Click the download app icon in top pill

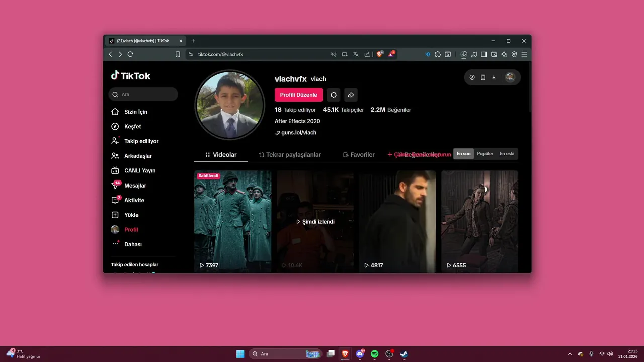(x=494, y=77)
